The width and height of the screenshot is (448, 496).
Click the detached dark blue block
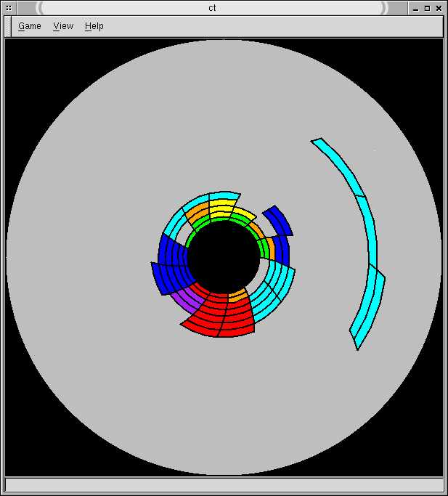(278, 221)
